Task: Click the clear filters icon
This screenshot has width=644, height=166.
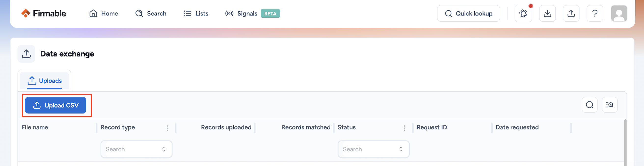Action: (609, 105)
